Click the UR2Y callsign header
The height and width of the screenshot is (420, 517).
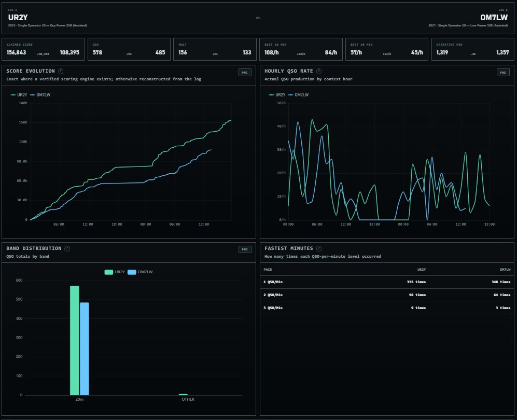click(18, 18)
